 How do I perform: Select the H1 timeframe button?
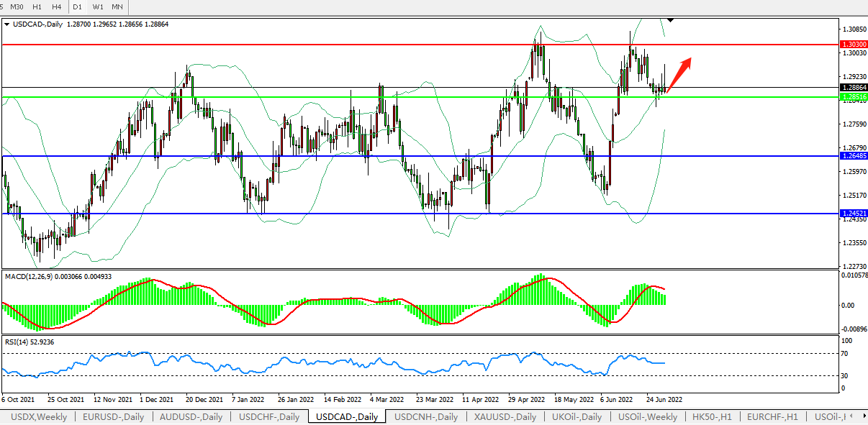click(37, 6)
